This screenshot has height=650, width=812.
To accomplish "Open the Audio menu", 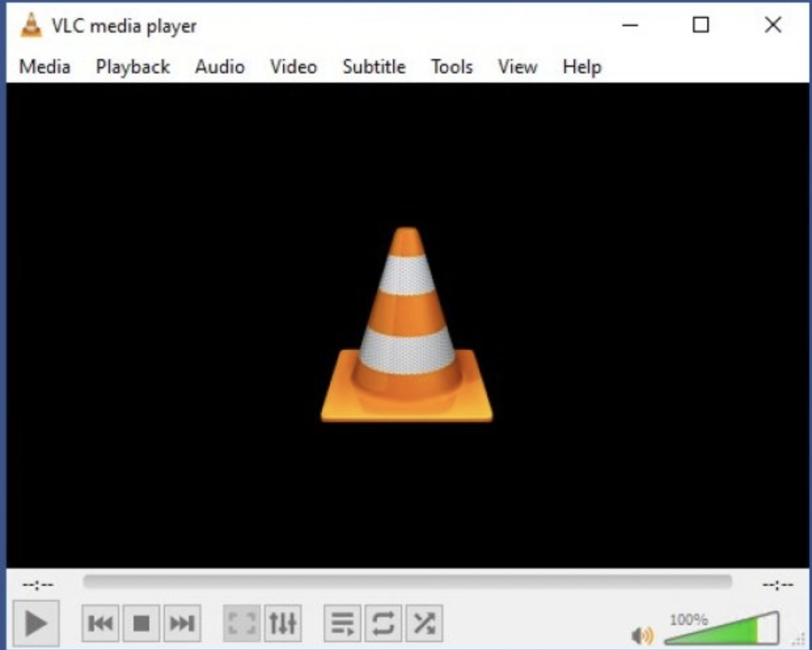I will click(x=219, y=67).
